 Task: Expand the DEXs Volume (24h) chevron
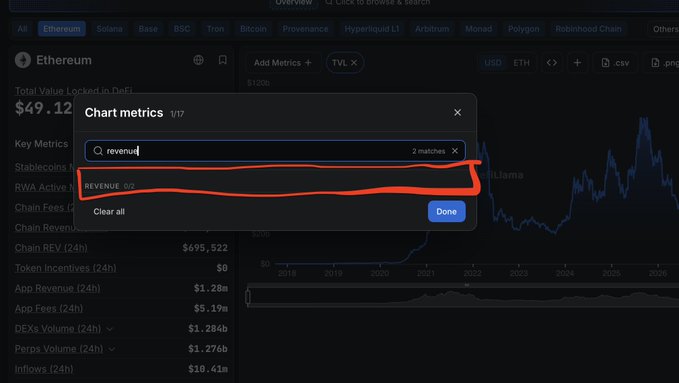[110, 329]
